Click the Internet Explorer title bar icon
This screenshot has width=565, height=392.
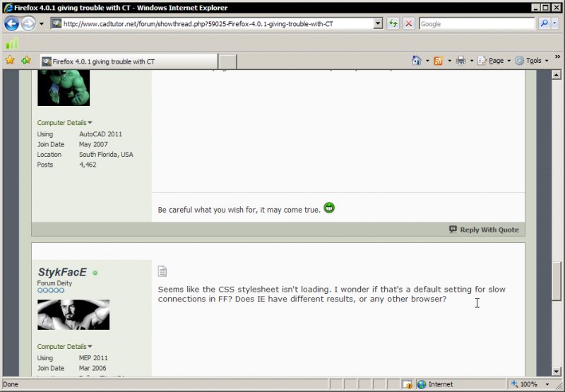click(x=8, y=8)
